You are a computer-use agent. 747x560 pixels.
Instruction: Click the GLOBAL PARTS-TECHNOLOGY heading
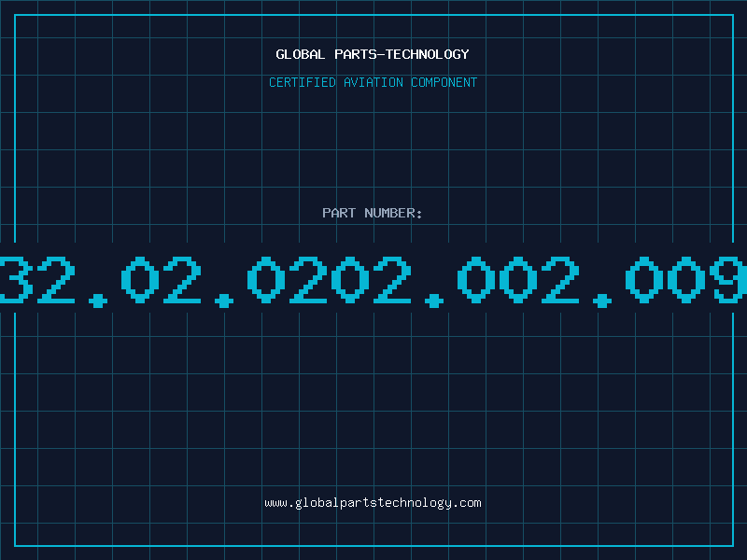[373, 54]
